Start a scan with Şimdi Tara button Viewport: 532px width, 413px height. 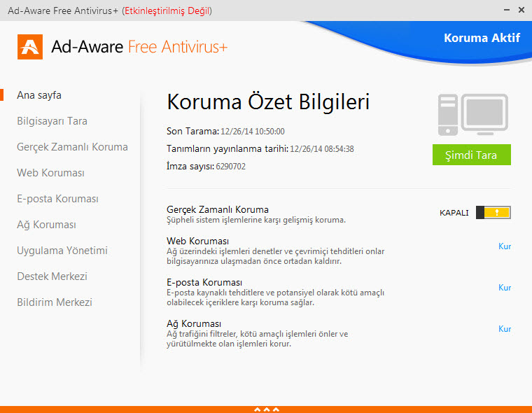(471, 155)
